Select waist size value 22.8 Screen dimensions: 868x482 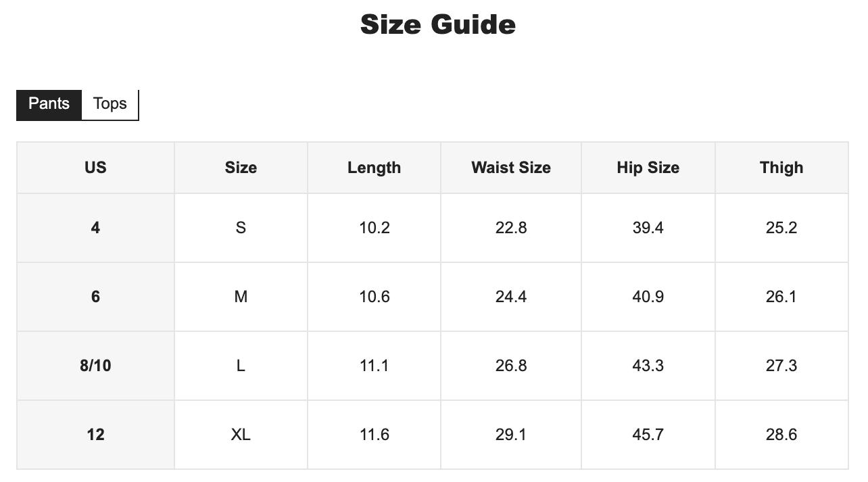510,228
